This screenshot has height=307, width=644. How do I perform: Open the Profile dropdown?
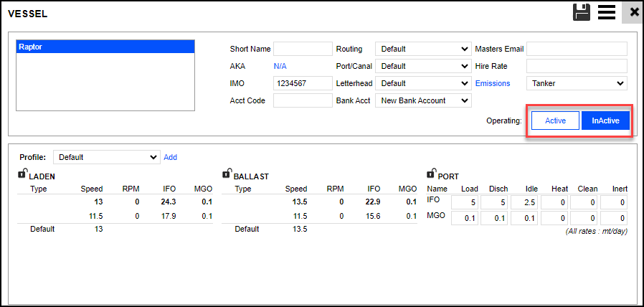(x=107, y=157)
